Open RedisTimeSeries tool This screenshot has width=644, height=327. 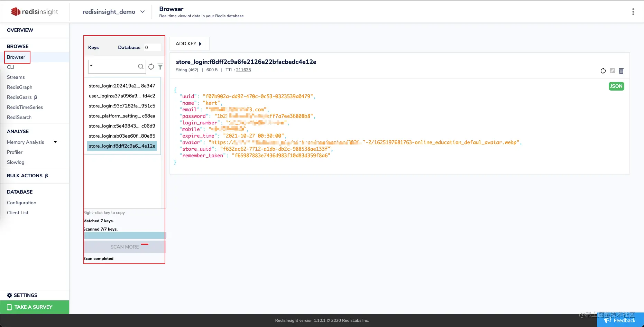coord(25,107)
